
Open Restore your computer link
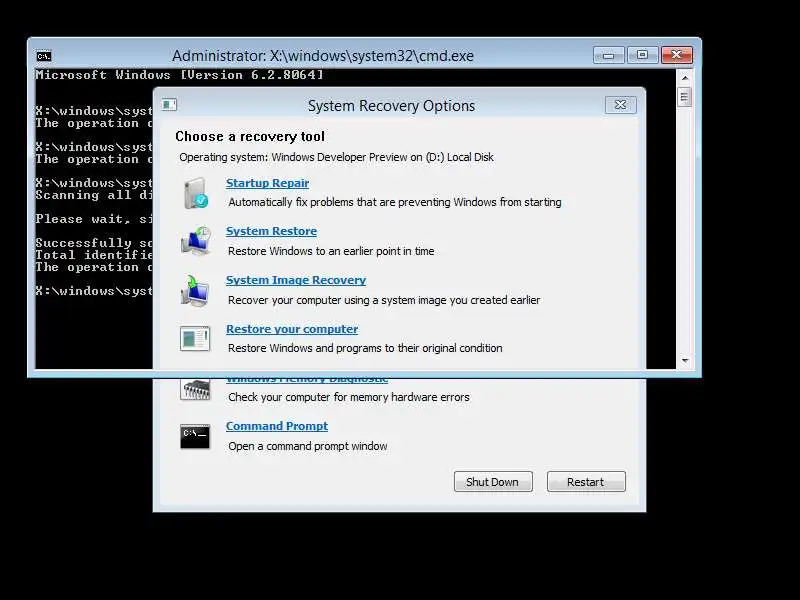292,329
